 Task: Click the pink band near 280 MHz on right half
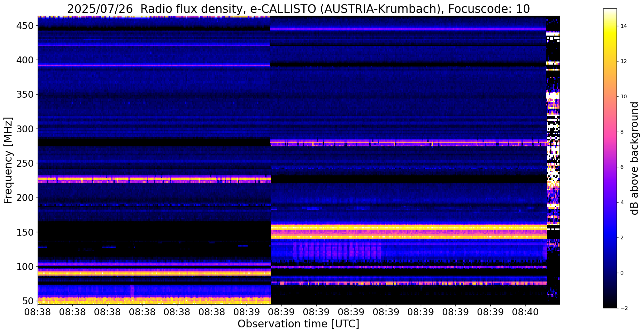(x=409, y=143)
